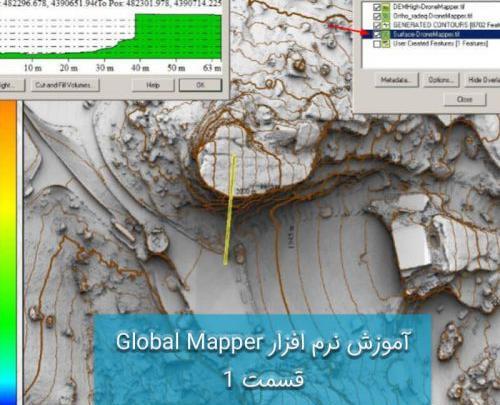Open Metadata for the selected layer
Viewport: 500px width, 405px height.
pyautogui.click(x=396, y=80)
